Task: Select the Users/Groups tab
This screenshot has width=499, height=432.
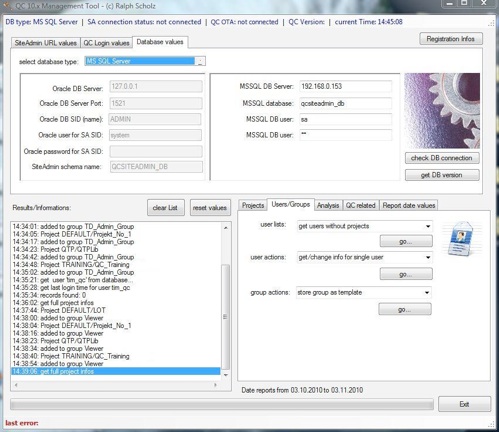Action: 291,204
